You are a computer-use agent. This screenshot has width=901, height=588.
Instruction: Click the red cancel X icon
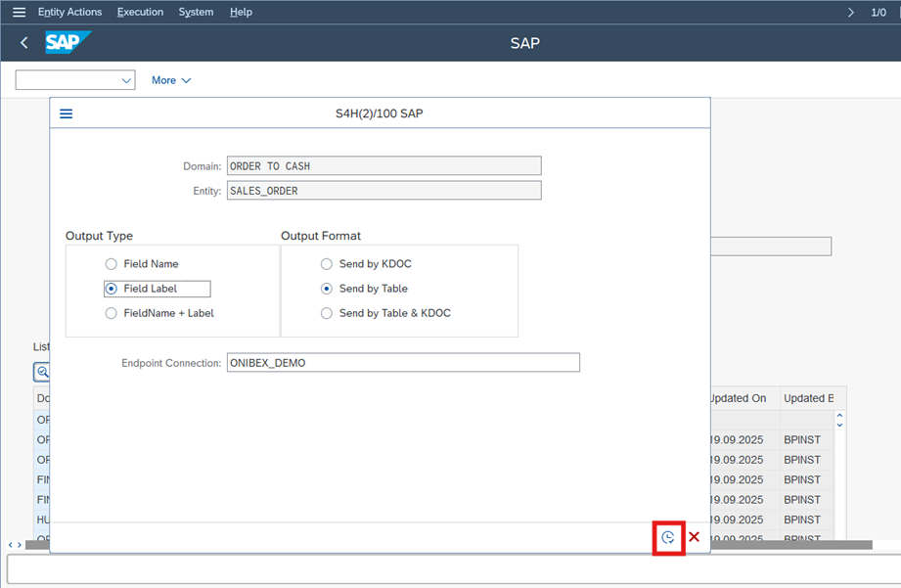(694, 537)
